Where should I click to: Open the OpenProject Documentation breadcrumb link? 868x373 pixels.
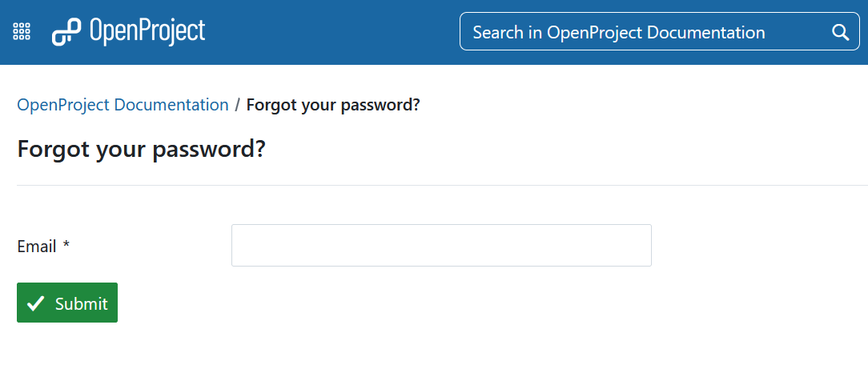click(123, 105)
